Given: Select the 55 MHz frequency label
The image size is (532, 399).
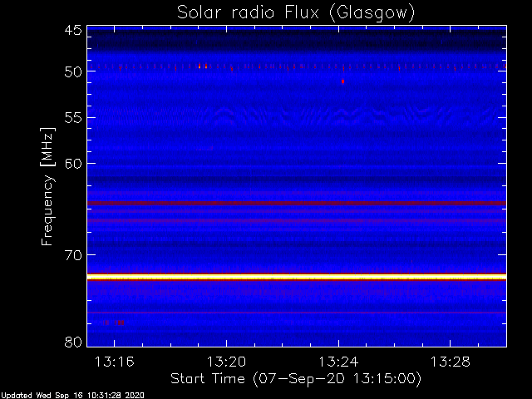Looking at the screenshot, I should 73,118.
